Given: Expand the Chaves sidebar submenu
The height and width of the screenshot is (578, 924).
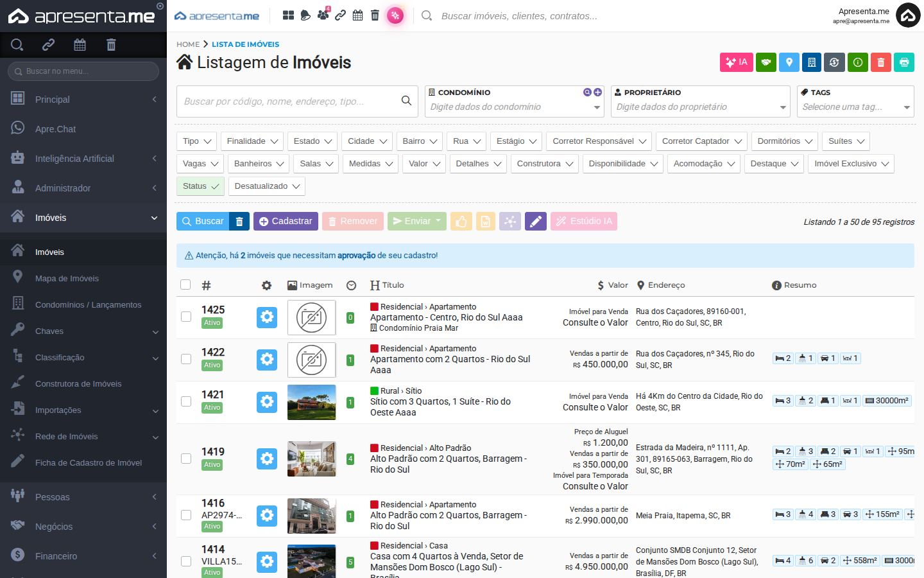Looking at the screenshot, I should (x=83, y=331).
